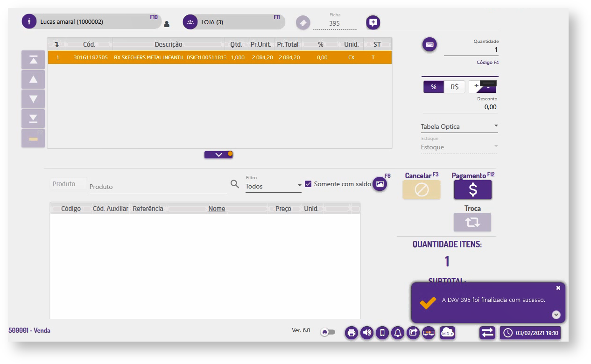Expand the items panel with chevron button
The height and width of the screenshot is (364, 591).
218,155
